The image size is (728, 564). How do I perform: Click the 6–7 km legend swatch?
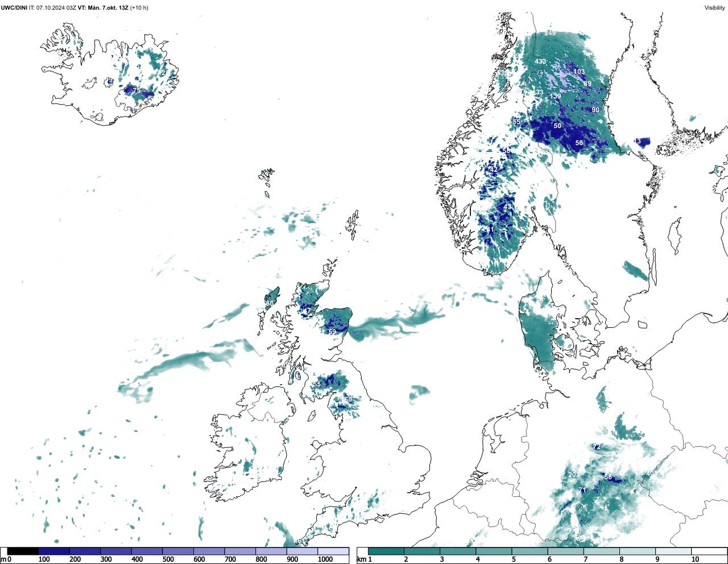tap(565, 551)
